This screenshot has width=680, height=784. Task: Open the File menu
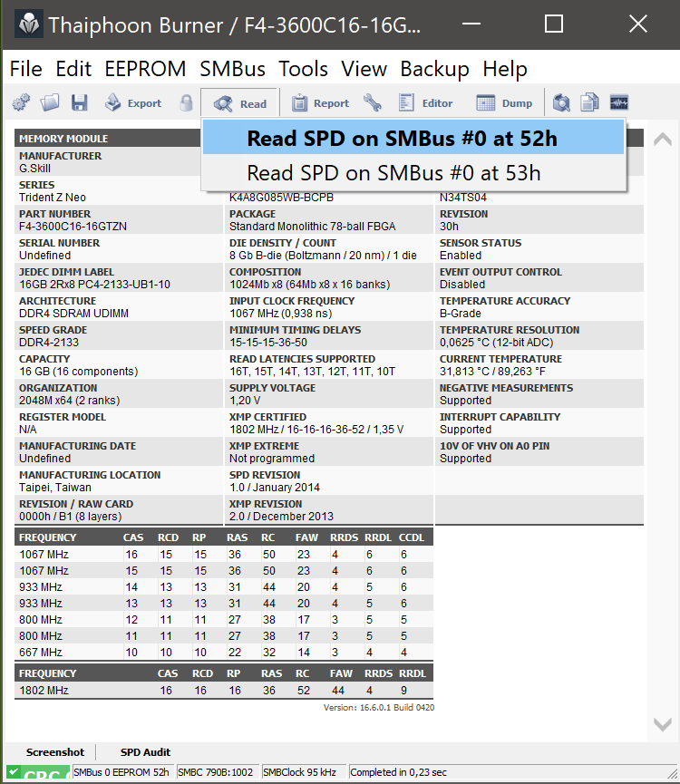pos(26,69)
